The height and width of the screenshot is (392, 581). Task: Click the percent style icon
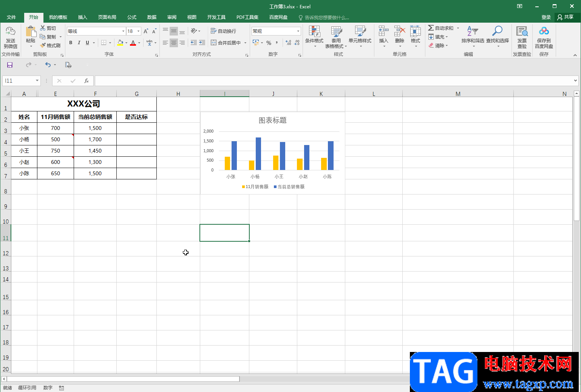pyautogui.click(x=269, y=43)
